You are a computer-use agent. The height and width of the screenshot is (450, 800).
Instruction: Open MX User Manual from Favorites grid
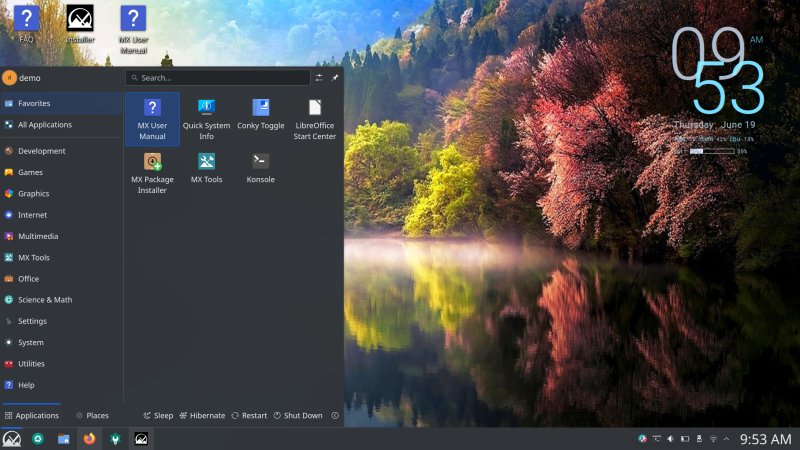(x=152, y=119)
